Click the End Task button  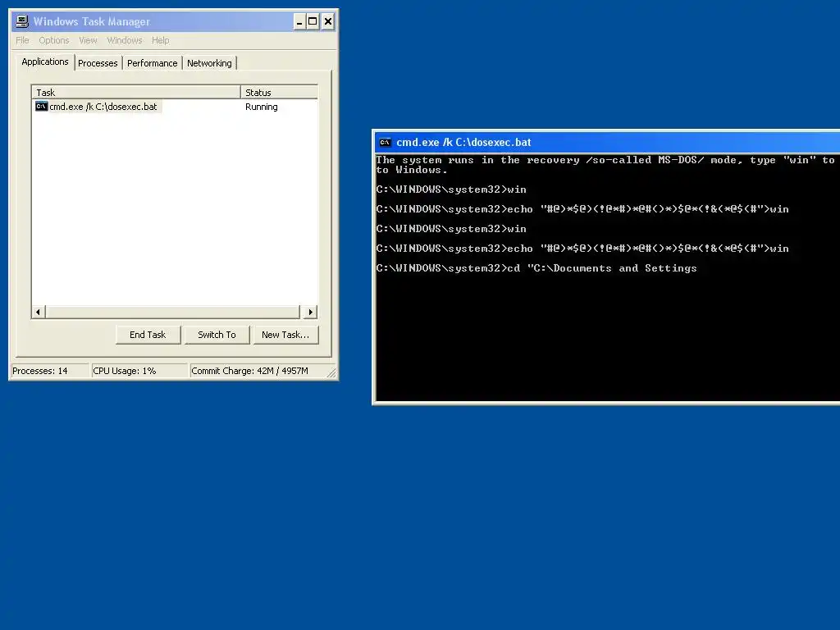(x=148, y=335)
